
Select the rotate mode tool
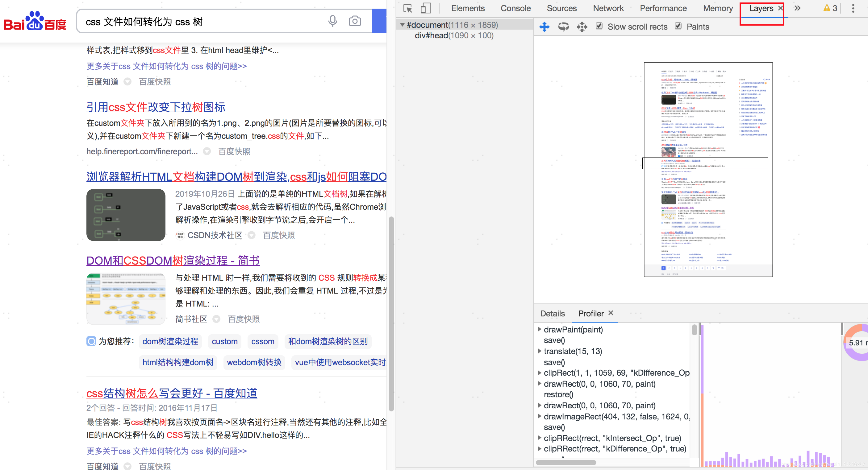563,27
